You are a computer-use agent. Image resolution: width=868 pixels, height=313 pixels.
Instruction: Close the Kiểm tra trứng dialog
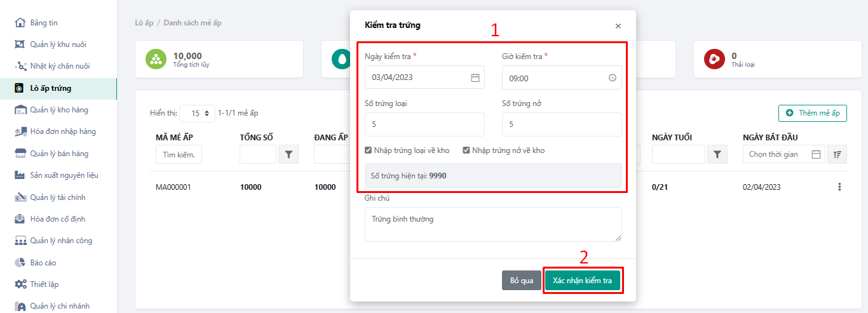tap(618, 26)
